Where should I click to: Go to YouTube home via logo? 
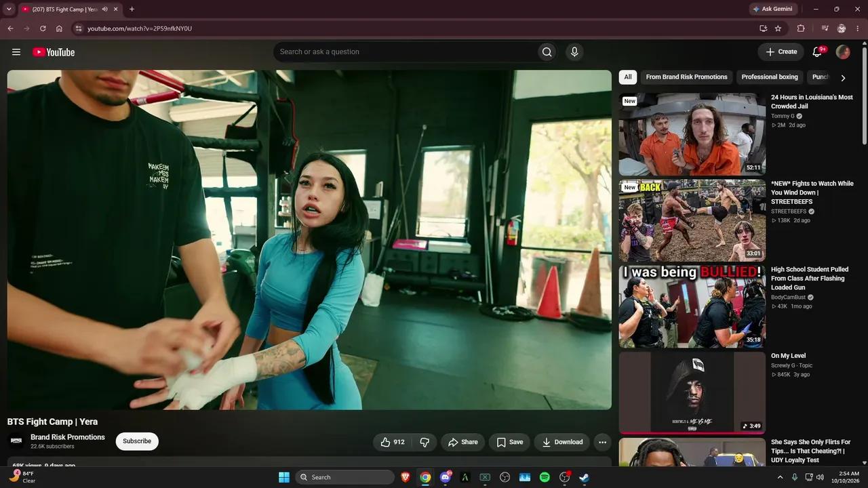pyautogui.click(x=54, y=52)
